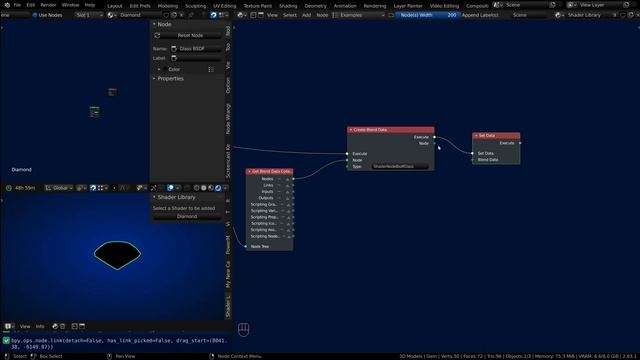
Task: Toggle the viewport overlays icon
Action: (170, 188)
